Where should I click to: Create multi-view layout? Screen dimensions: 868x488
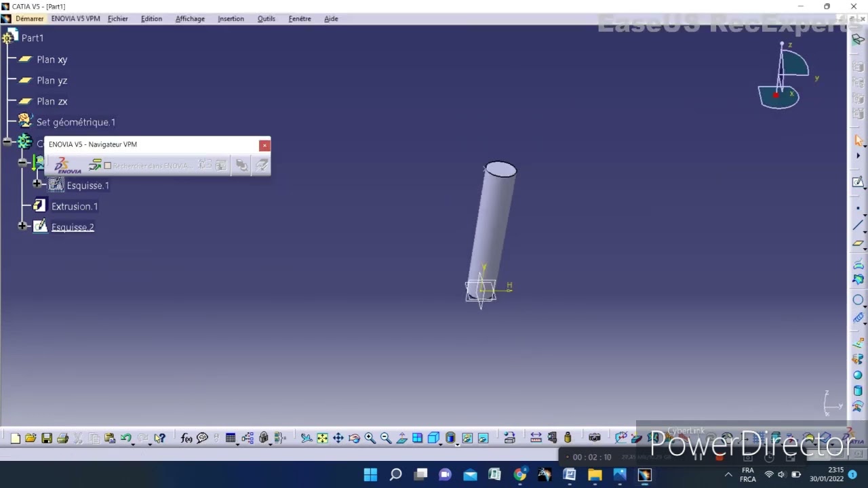(x=417, y=439)
